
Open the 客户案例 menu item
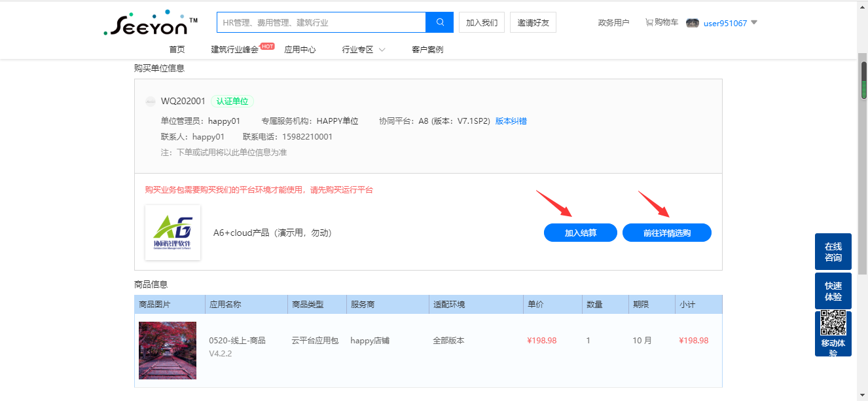(427, 50)
